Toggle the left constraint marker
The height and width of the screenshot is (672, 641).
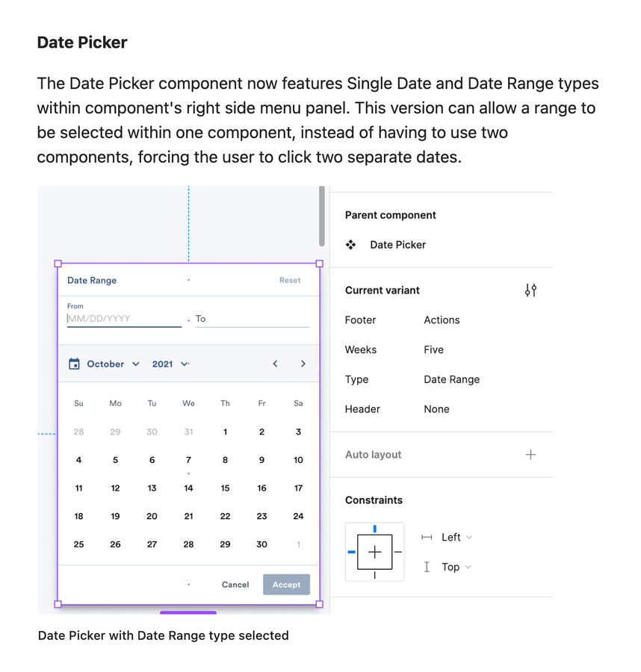click(x=350, y=552)
